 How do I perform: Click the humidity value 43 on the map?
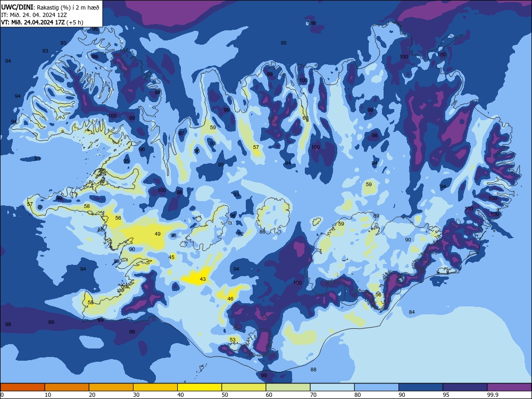[203, 279]
